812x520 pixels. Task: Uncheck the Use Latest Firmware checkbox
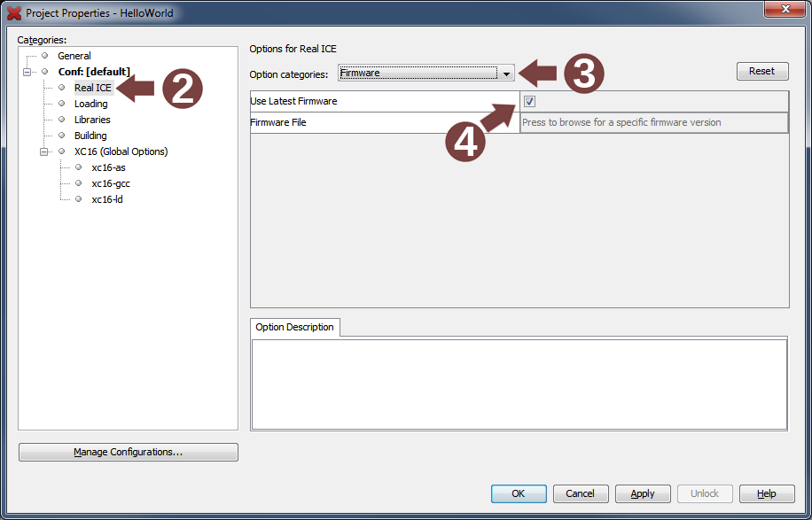529,101
